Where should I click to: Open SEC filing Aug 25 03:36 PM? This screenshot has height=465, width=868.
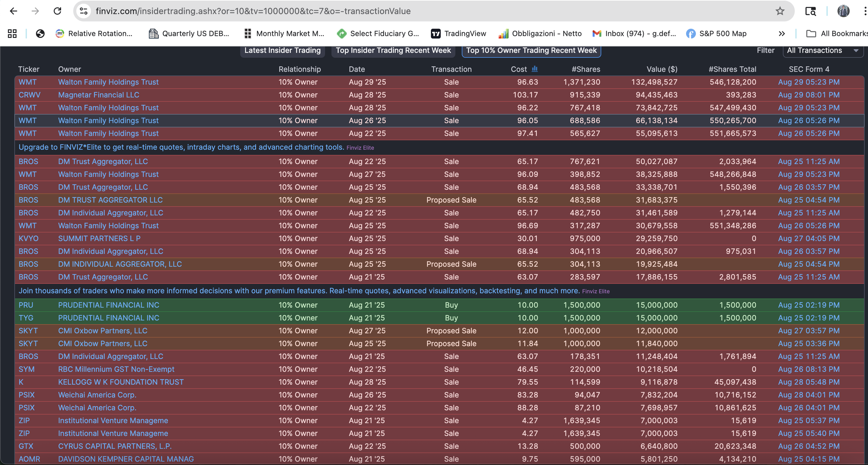click(809, 343)
